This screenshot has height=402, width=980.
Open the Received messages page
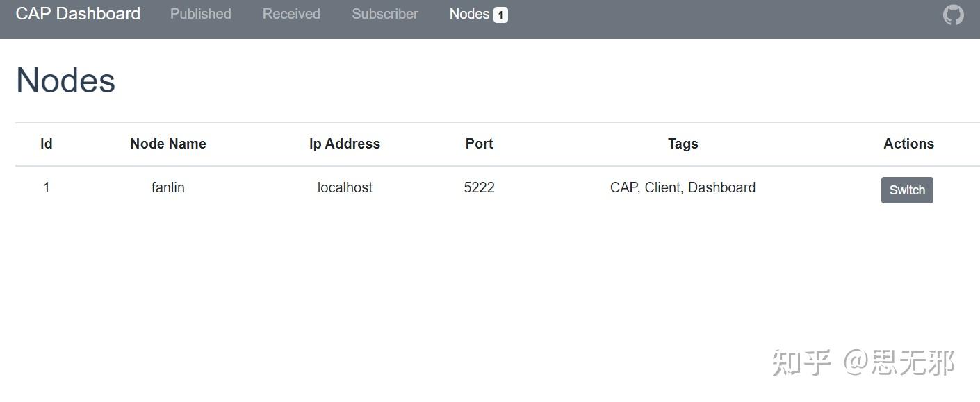coord(291,13)
